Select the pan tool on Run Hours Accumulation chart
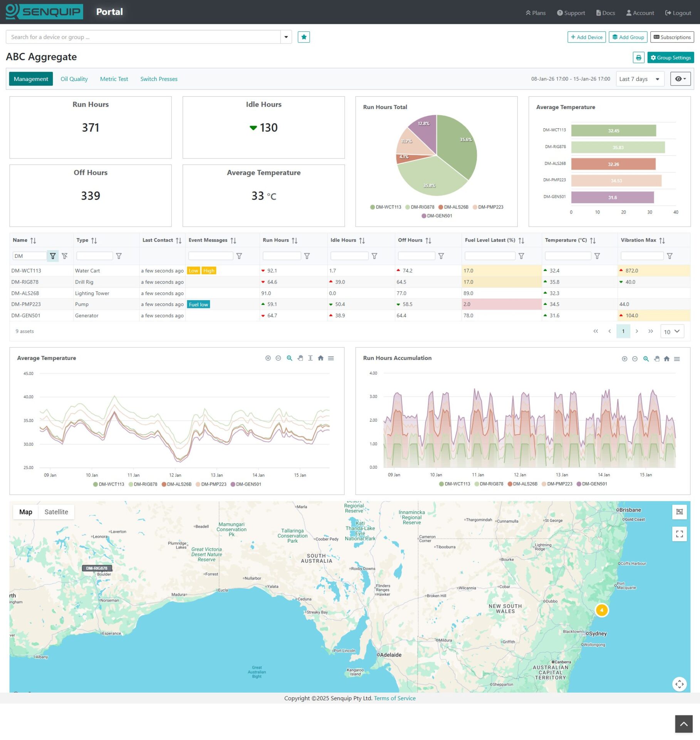The image size is (700, 740). point(657,358)
